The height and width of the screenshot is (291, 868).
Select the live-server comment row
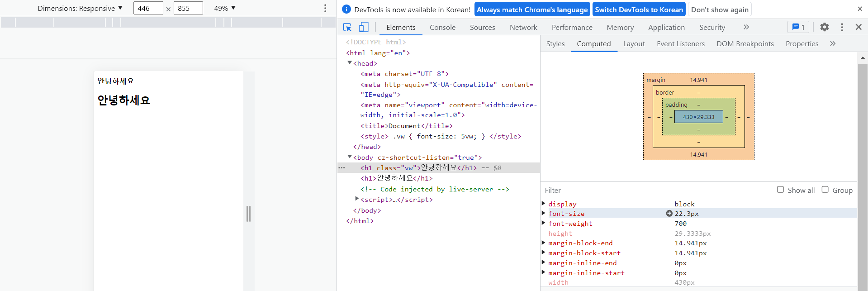(439, 189)
